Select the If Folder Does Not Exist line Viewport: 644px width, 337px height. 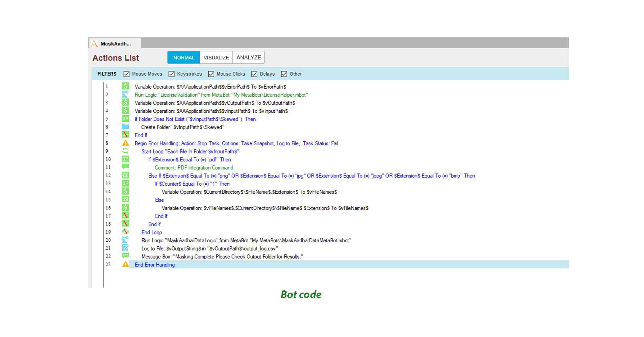tap(195, 119)
